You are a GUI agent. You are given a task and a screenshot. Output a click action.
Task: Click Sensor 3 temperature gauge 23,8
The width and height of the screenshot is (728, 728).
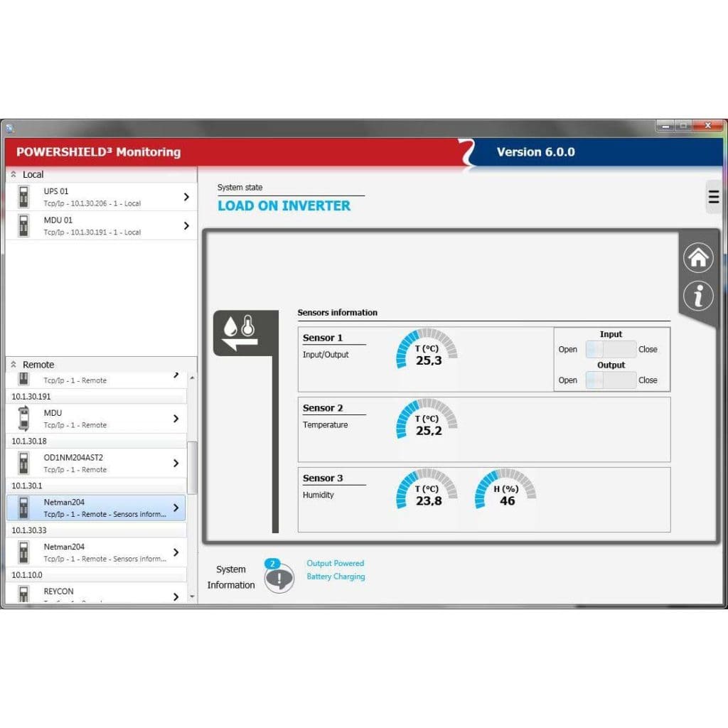coord(427,489)
